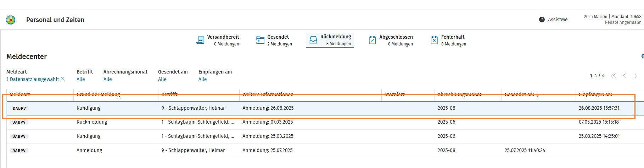Click the Gesendet folder icon
644x168 pixels.
click(260, 40)
